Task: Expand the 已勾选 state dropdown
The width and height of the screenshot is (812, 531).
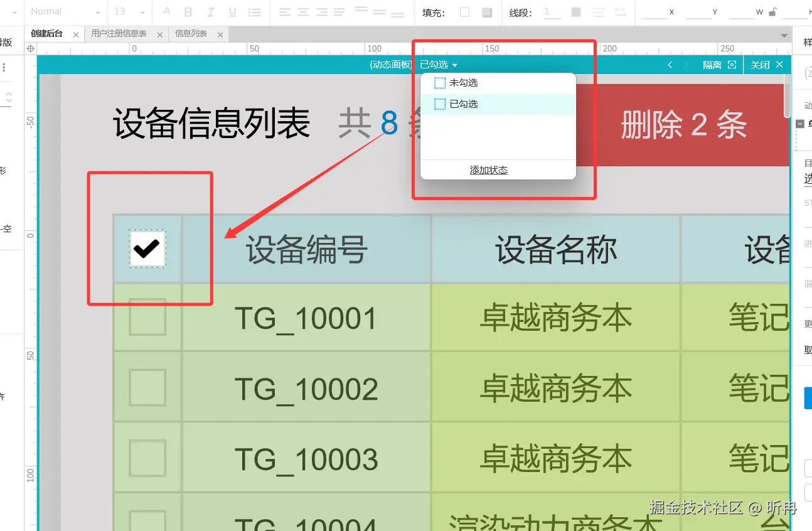Action: coord(439,65)
